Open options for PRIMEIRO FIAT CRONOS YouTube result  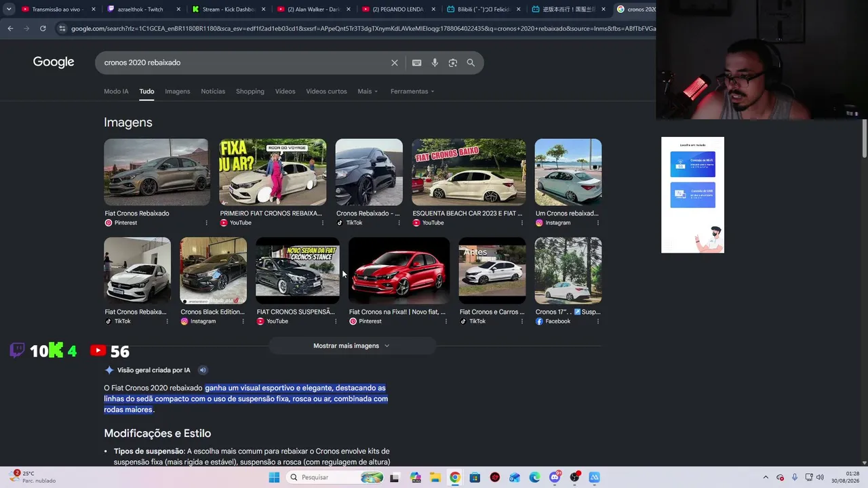point(322,223)
